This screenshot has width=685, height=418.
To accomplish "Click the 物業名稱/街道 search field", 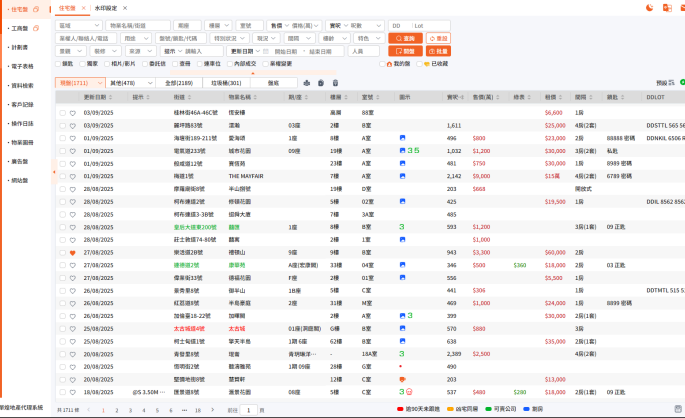I will 138,26.
